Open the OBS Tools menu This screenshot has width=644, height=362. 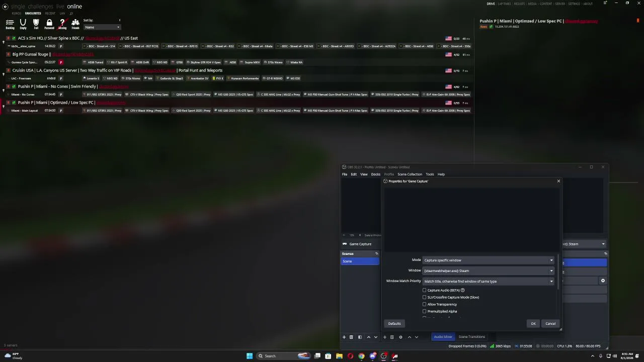[x=430, y=174]
